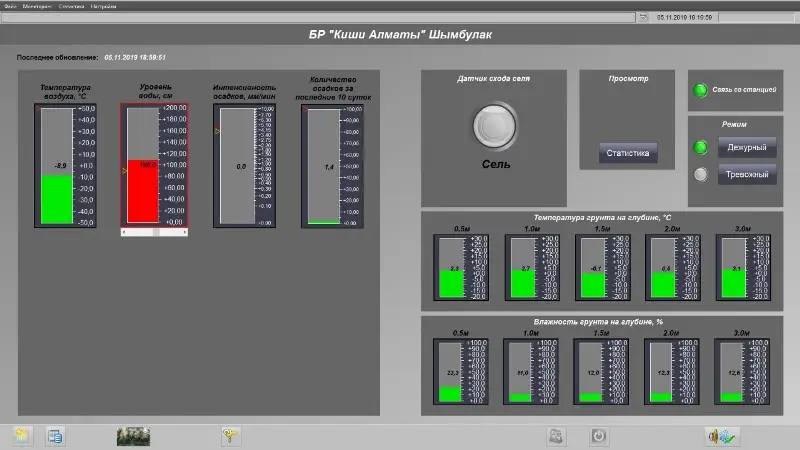
Task: Click the green Связь со станцией indicator
Action: tap(701, 91)
